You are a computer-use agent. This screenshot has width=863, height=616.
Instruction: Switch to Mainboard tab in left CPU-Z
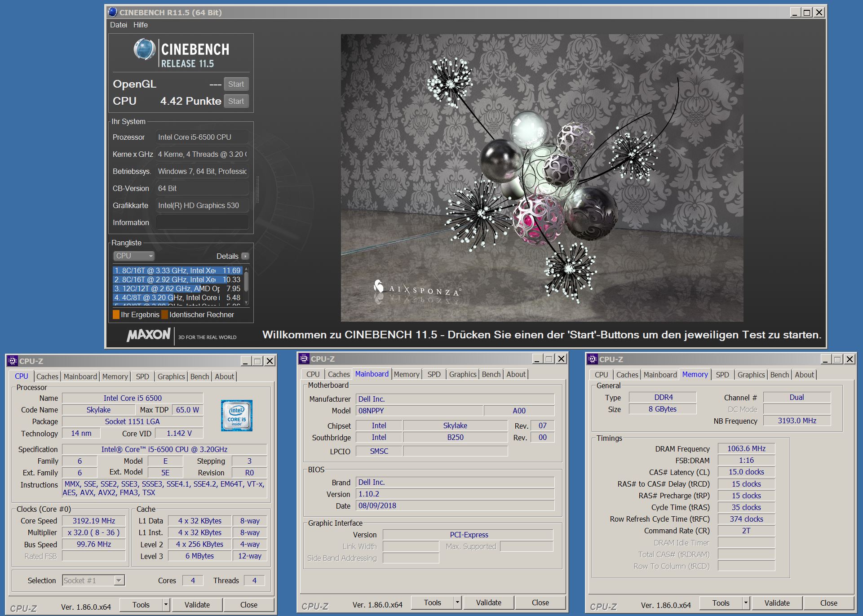[x=80, y=377]
